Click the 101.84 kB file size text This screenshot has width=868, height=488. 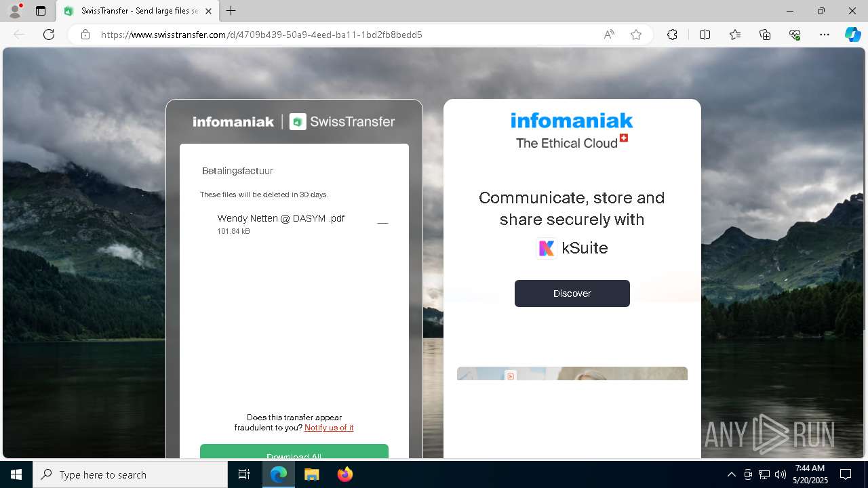(x=233, y=232)
